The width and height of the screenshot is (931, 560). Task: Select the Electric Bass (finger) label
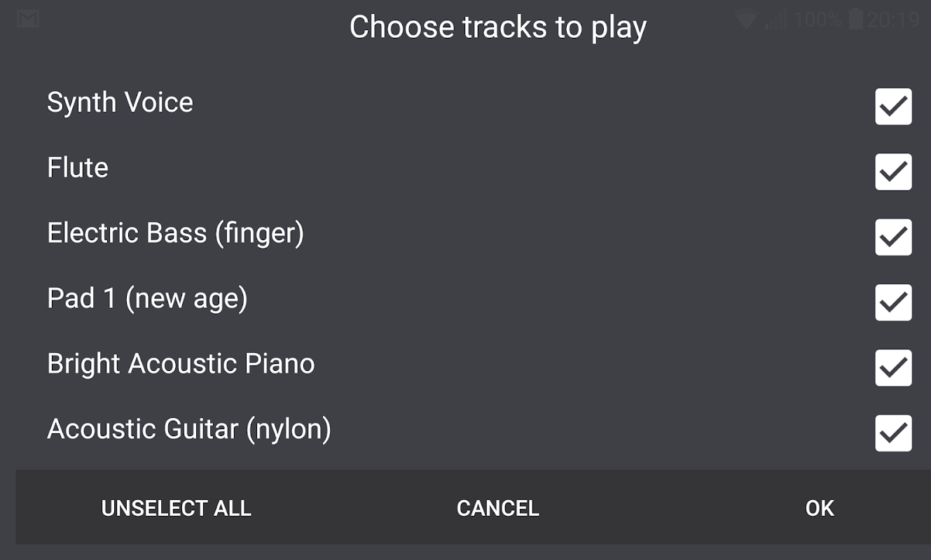tap(175, 233)
